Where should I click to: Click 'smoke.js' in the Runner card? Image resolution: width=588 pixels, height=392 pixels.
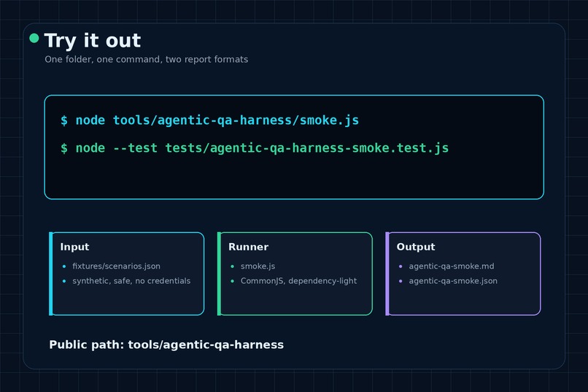258,266
